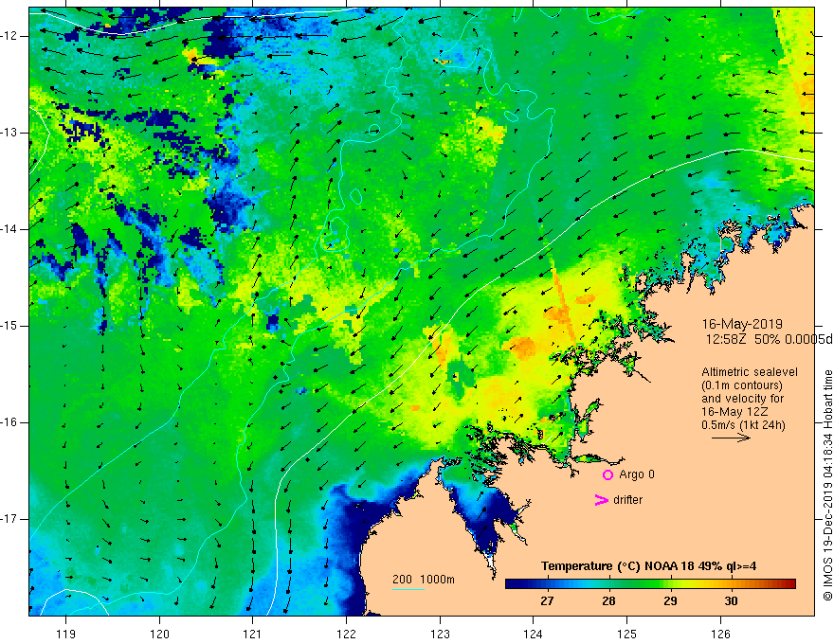Screen dimensions: 834x644
Task: Click the longitude '120' axis label
Action: [159, 634]
